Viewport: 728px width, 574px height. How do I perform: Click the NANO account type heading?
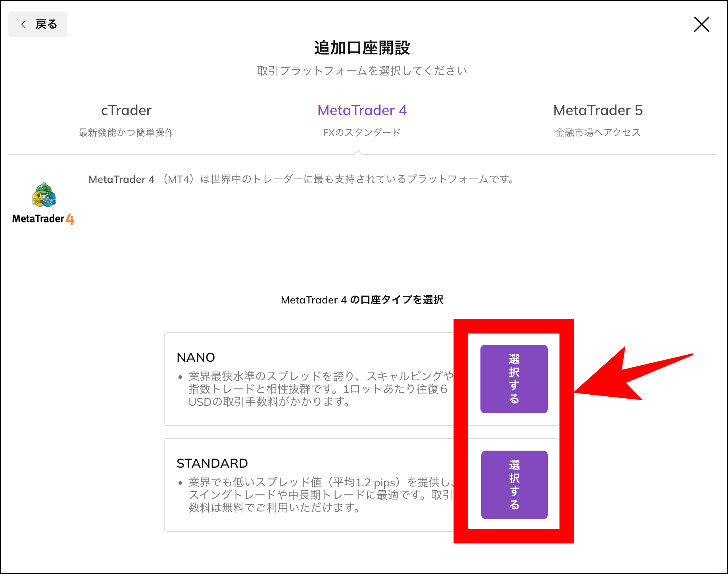pyautogui.click(x=196, y=357)
